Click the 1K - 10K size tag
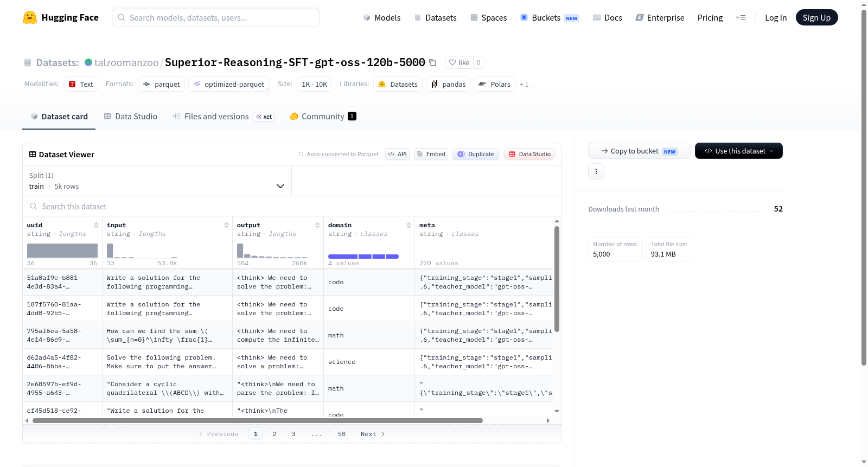Screen dimensions: 868x467 point(314,84)
